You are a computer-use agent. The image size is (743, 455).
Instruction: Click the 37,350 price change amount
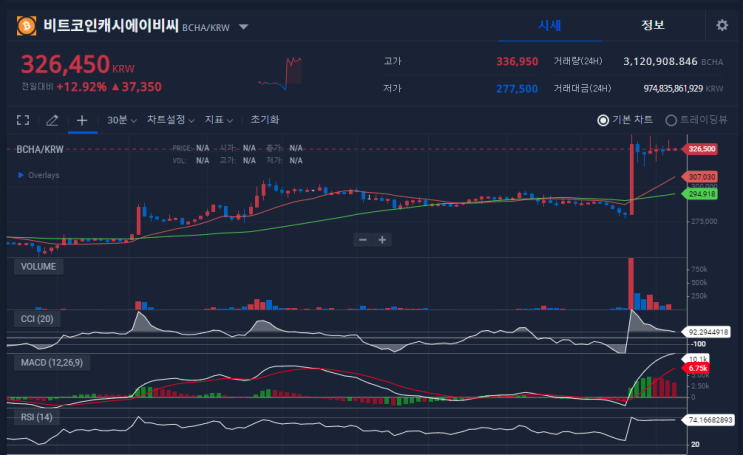pos(142,87)
